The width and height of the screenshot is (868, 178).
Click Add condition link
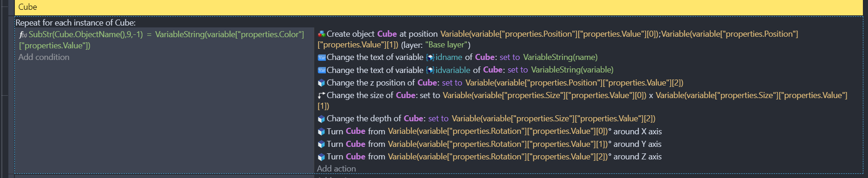pos(44,57)
